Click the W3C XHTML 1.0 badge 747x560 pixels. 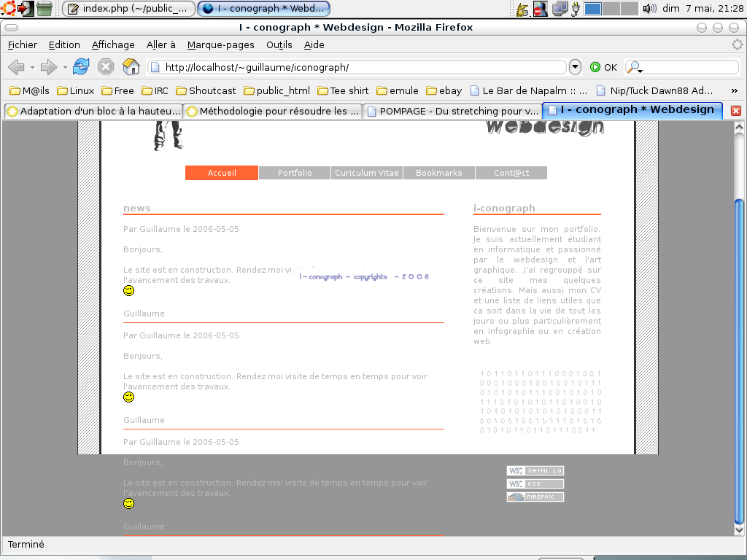coord(535,470)
